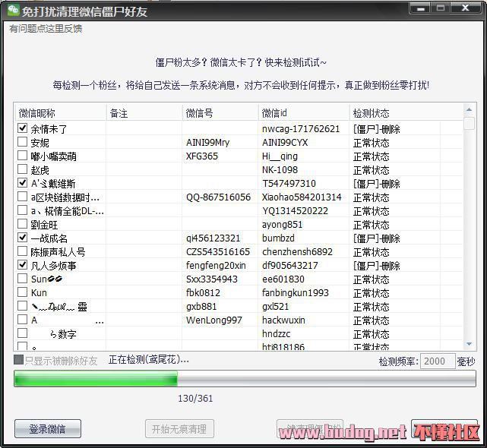The width and height of the screenshot is (487, 448).
Task: Uncheck the 余情未了 row checkbox
Action: (22, 128)
